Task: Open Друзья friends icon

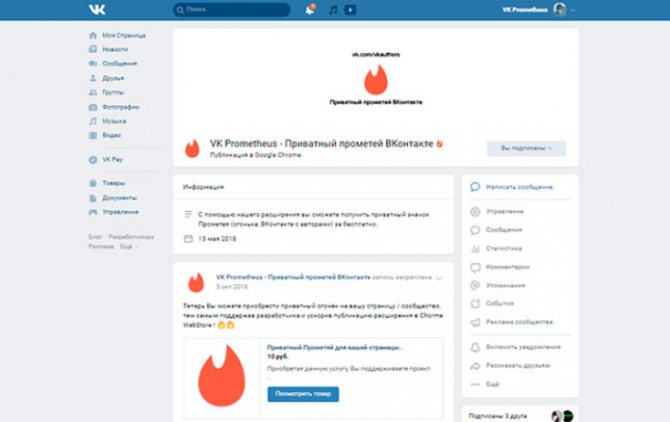Action: click(x=93, y=78)
